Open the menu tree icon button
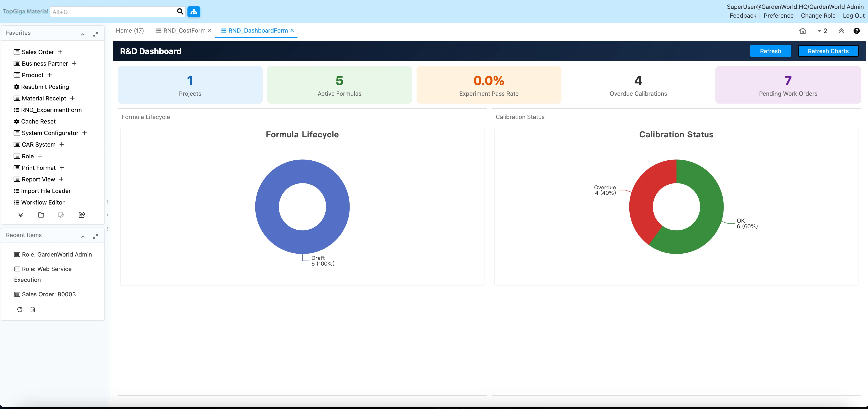The image size is (868, 409). pos(194,12)
